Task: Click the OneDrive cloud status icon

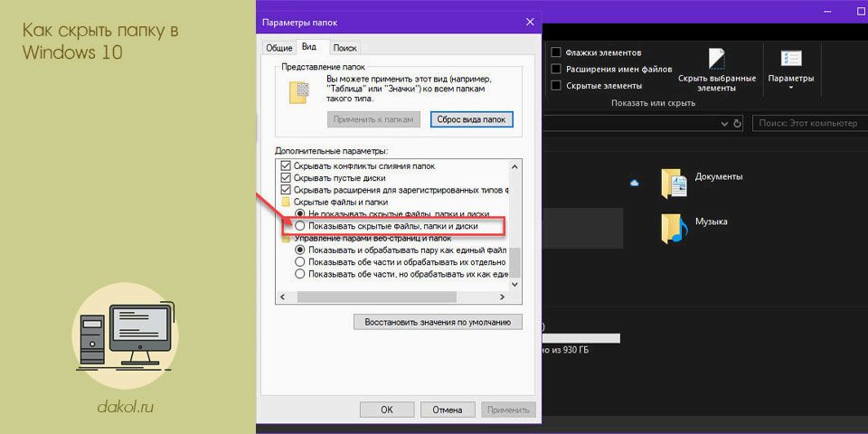Action: (635, 182)
